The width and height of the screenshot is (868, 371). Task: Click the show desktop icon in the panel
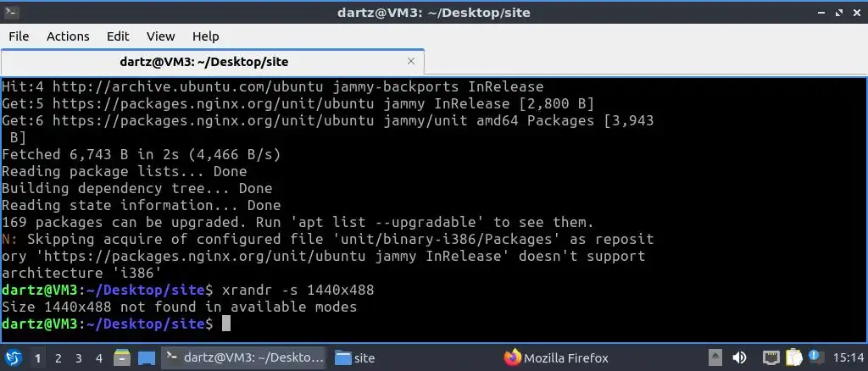click(147, 358)
